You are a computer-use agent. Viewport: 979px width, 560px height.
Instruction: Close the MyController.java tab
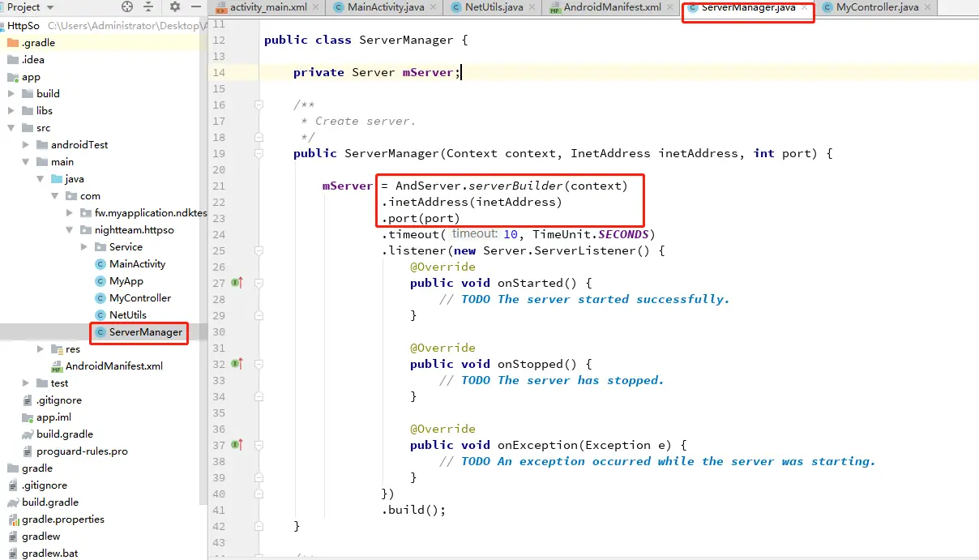pyautogui.click(x=927, y=7)
